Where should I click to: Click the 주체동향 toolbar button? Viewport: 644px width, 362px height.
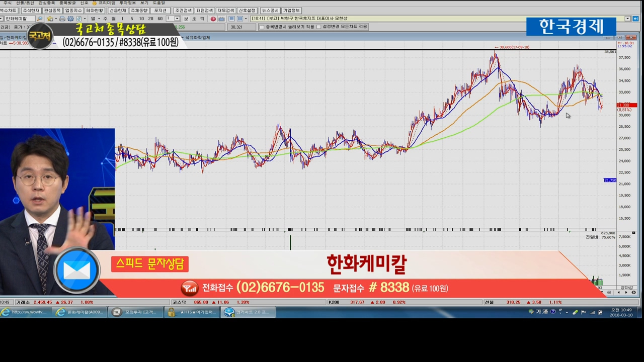pyautogui.click(x=139, y=11)
